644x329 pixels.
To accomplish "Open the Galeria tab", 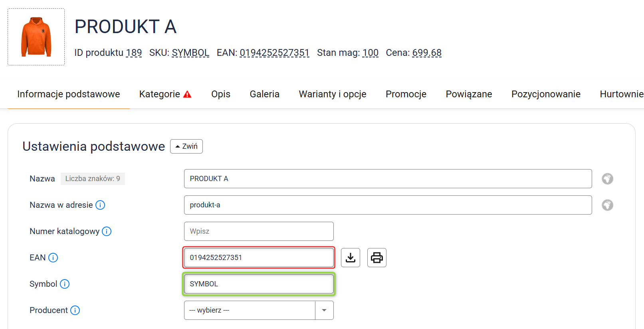I will (264, 94).
